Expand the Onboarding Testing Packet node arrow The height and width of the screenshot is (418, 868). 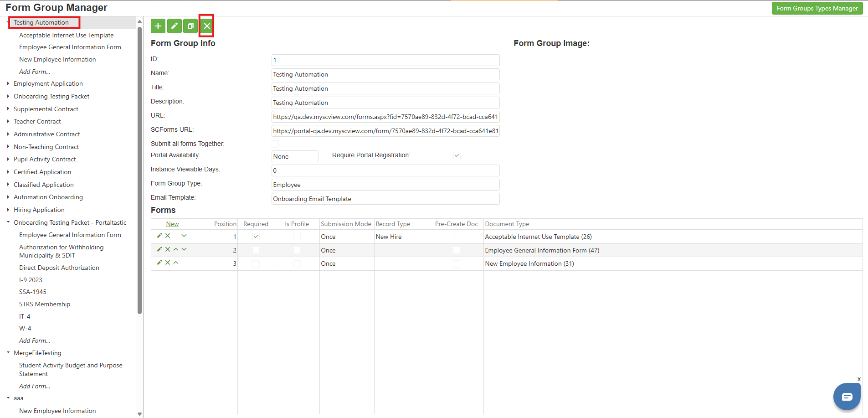point(8,96)
